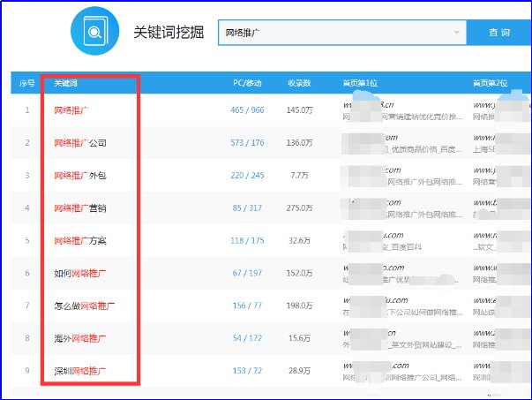Click index value 573 / 176
Viewport: 532px width, 400px height.
(247, 143)
